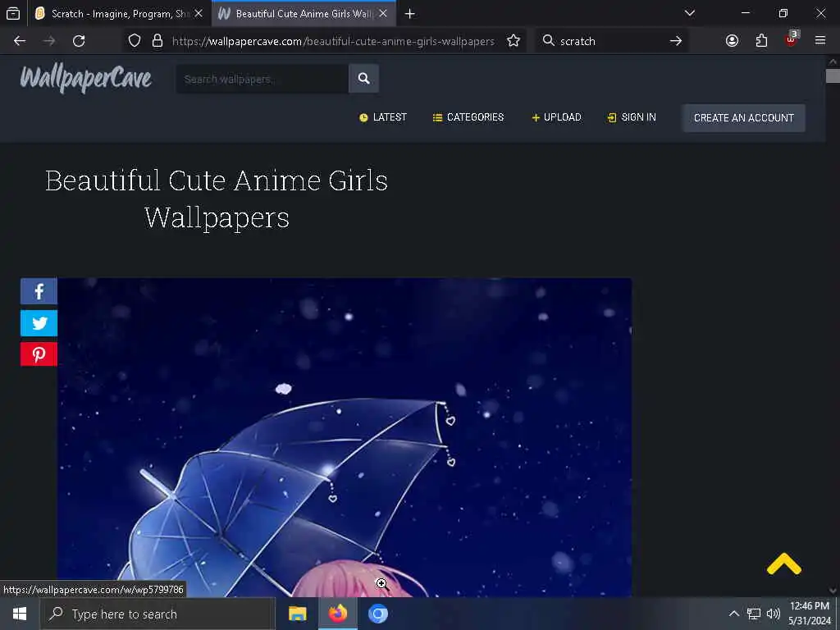
Task: Open the blue circular taskbar app
Action: tap(377, 614)
